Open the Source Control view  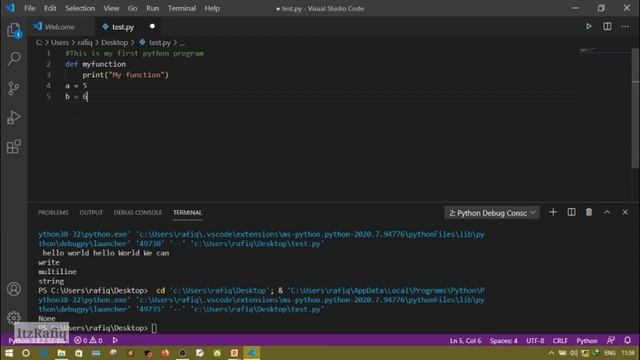tap(13, 88)
